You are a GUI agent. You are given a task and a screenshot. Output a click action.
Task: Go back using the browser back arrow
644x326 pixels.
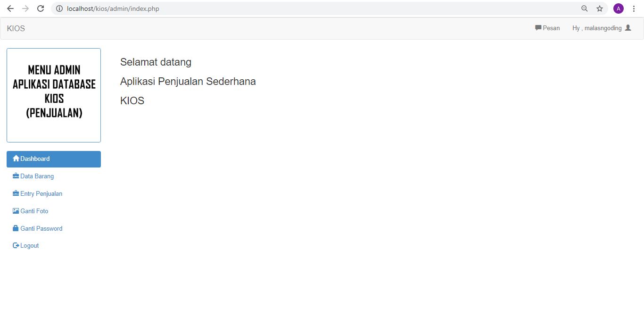click(x=10, y=8)
